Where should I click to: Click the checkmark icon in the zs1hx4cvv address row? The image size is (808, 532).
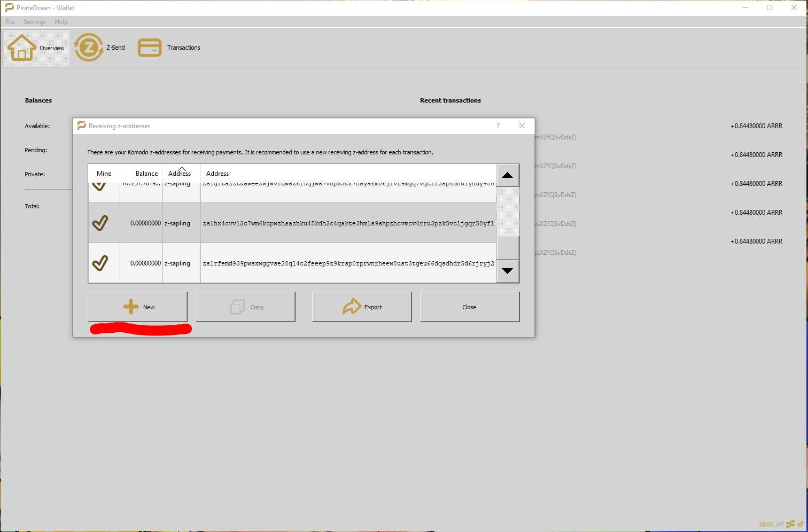[x=100, y=223]
